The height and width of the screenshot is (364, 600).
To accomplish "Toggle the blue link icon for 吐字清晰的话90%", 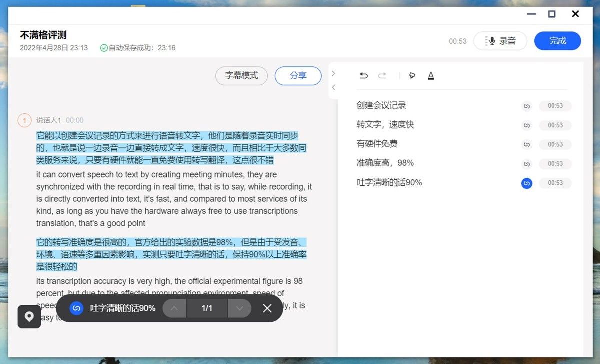I will 526,183.
